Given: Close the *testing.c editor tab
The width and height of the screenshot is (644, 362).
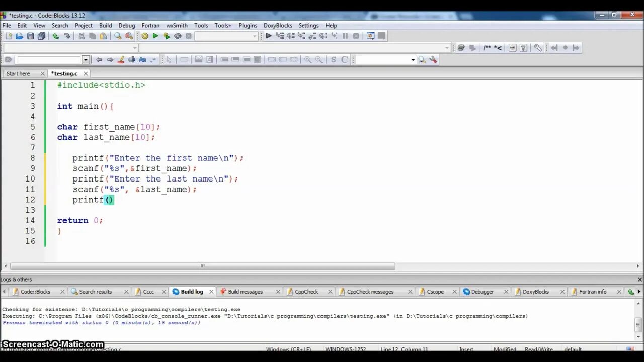Looking at the screenshot, I should point(87,74).
